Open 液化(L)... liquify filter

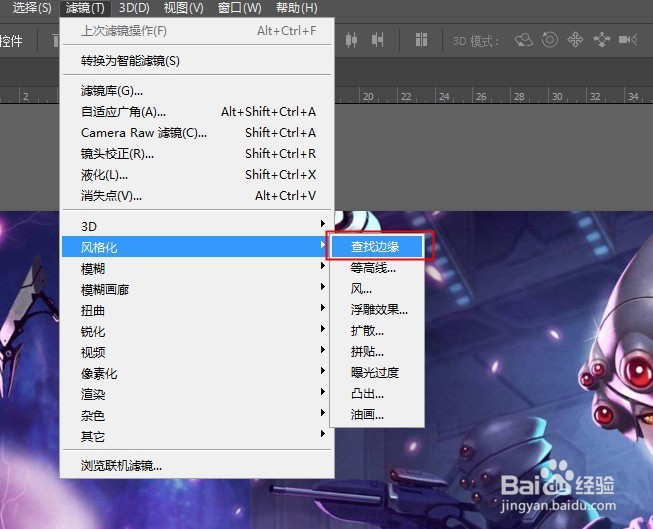[197, 175]
